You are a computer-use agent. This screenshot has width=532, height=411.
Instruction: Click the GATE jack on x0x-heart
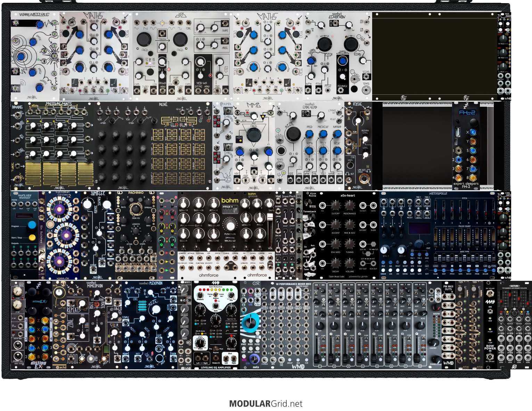coord(373,206)
